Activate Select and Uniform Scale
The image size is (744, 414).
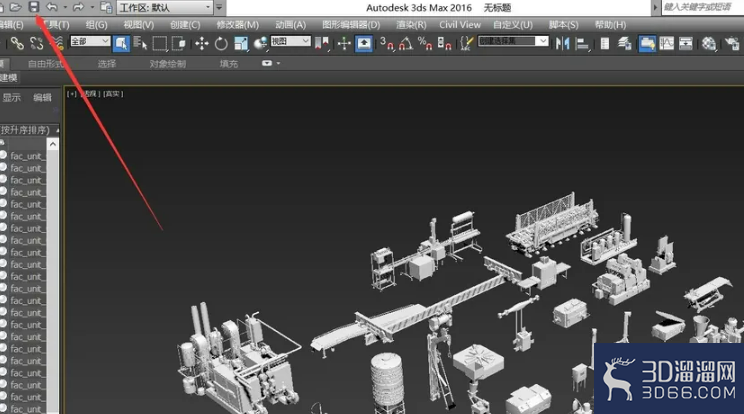pos(241,44)
